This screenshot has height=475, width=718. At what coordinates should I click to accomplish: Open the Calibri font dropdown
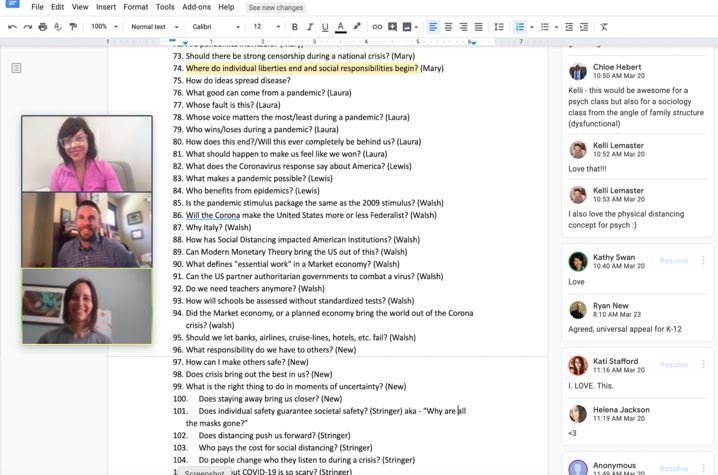(x=216, y=27)
